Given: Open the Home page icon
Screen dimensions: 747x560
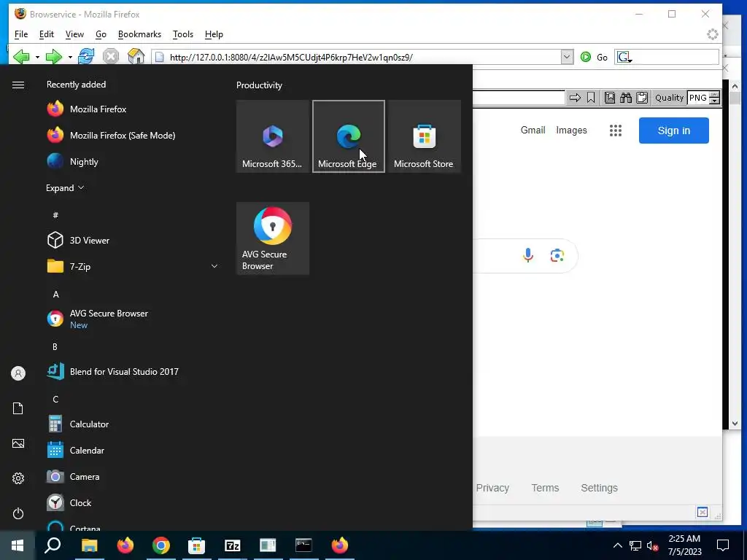Looking at the screenshot, I should point(136,57).
